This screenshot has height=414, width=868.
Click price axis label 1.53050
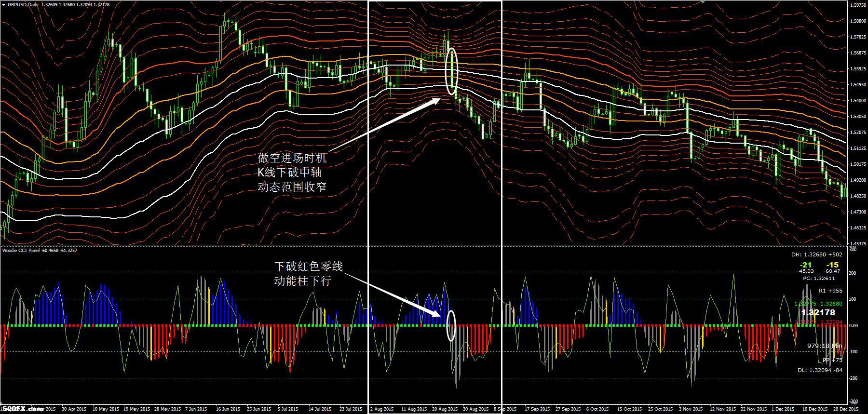(858, 117)
